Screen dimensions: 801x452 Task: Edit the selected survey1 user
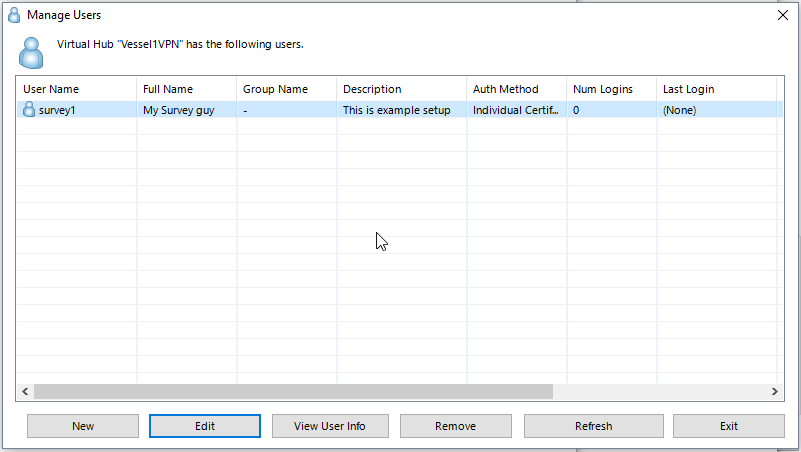pyautogui.click(x=205, y=426)
